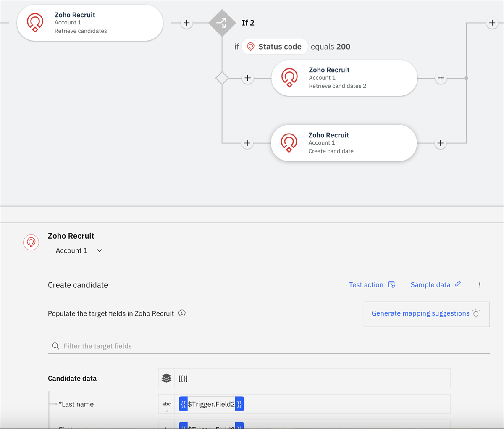The height and width of the screenshot is (429, 504).
Task: Click the Test action link
Action: coord(366,285)
